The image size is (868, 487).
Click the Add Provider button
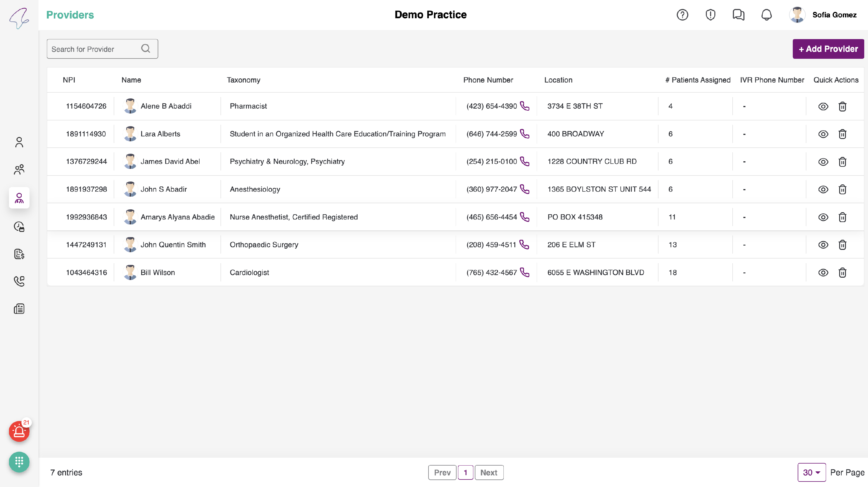coord(828,49)
